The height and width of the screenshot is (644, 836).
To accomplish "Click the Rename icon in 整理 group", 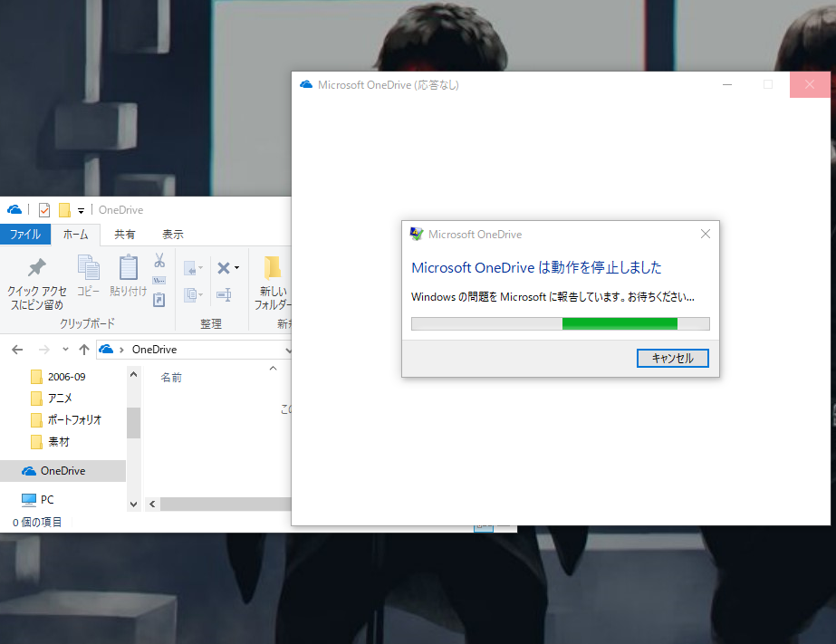I will 224,294.
